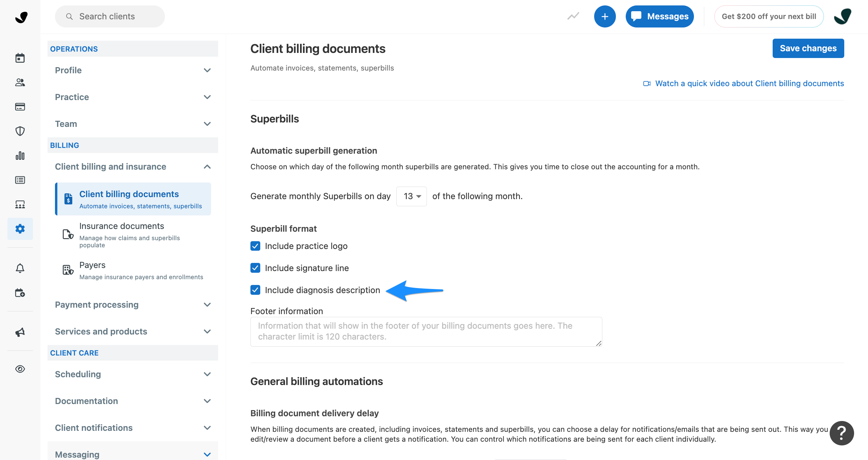This screenshot has height=460, width=868.
Task: Expand the Documentation section
Action: tap(133, 401)
